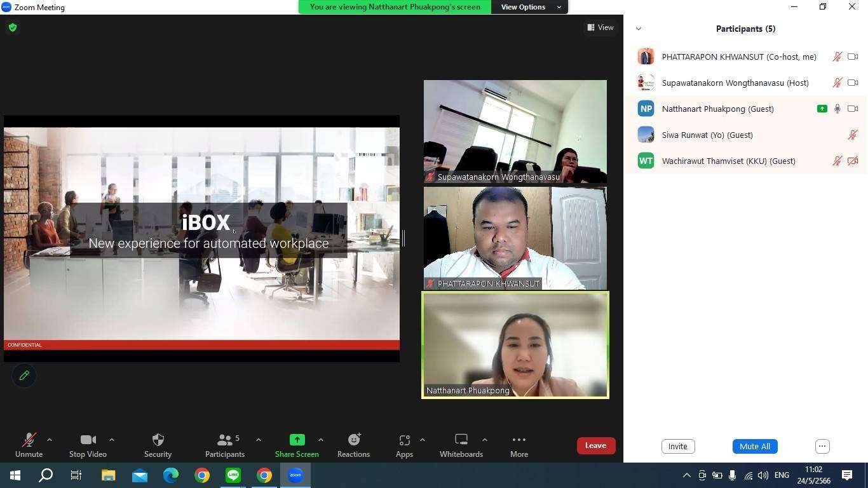The height and width of the screenshot is (488, 868).
Task: Toggle the Participants panel from toolbar
Action: [225, 445]
